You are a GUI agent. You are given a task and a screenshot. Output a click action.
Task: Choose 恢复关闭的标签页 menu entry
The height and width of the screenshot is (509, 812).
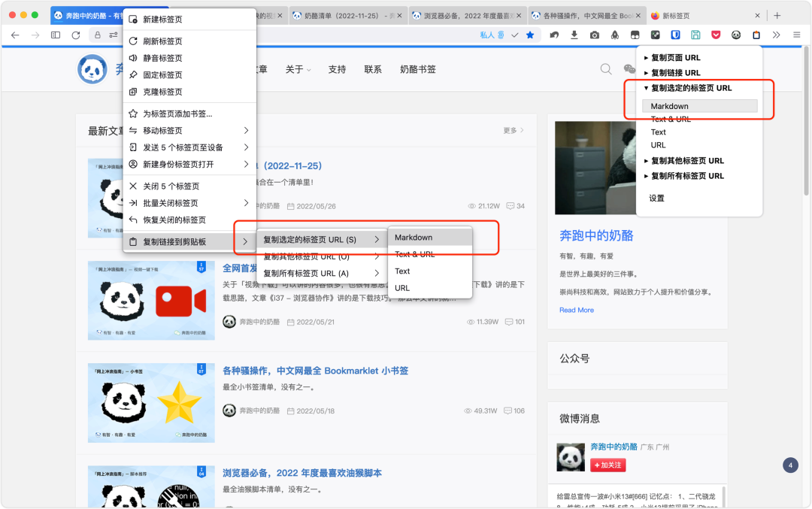point(189,220)
